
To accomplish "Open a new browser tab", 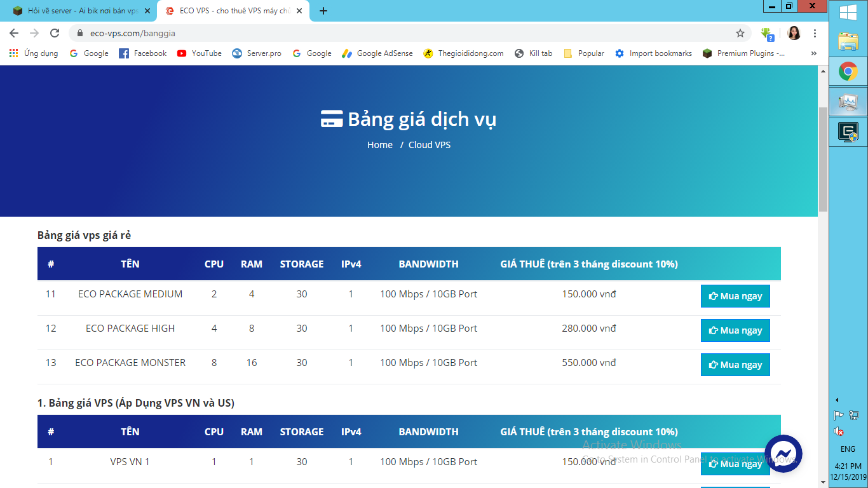I will point(323,11).
